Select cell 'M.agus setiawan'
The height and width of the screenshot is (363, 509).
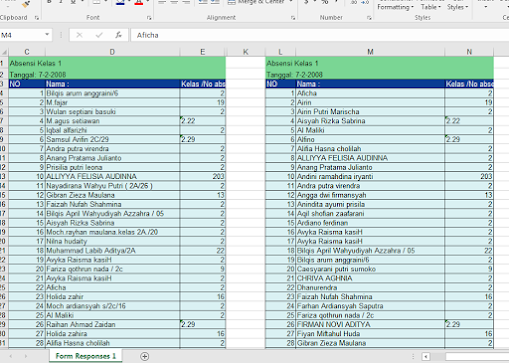pos(112,121)
